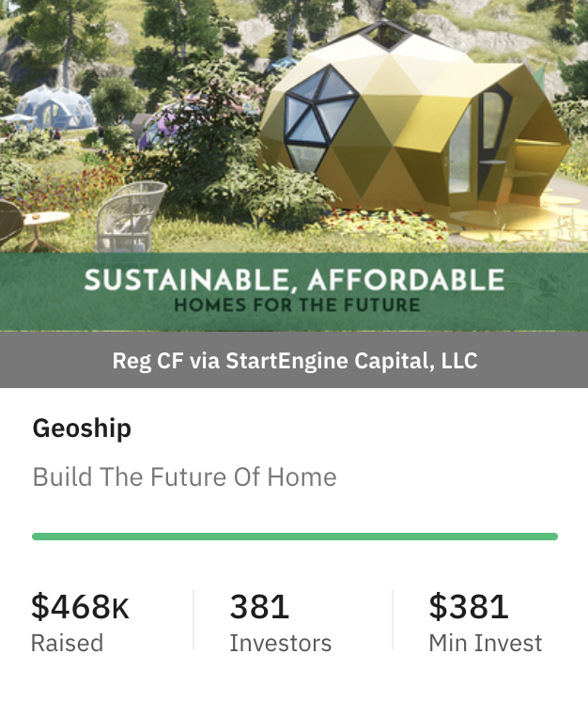
Task: Click the white wicker chair in the garden
Action: click(131, 215)
